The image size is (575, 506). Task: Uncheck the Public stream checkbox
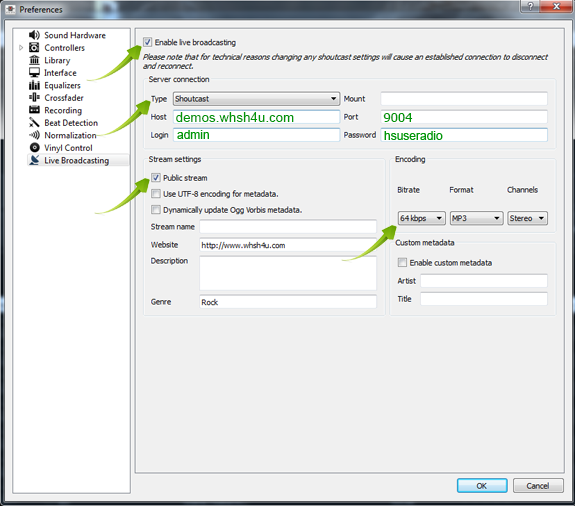156,178
